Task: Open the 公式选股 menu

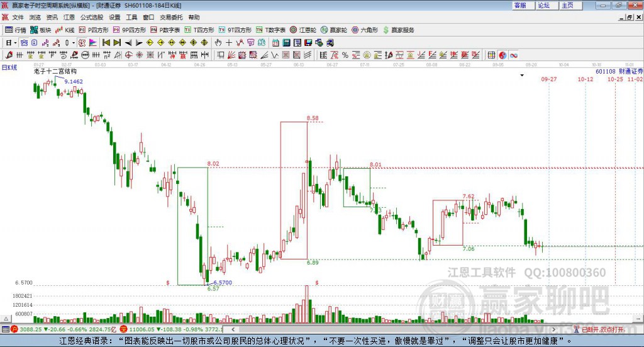Action: [x=92, y=17]
